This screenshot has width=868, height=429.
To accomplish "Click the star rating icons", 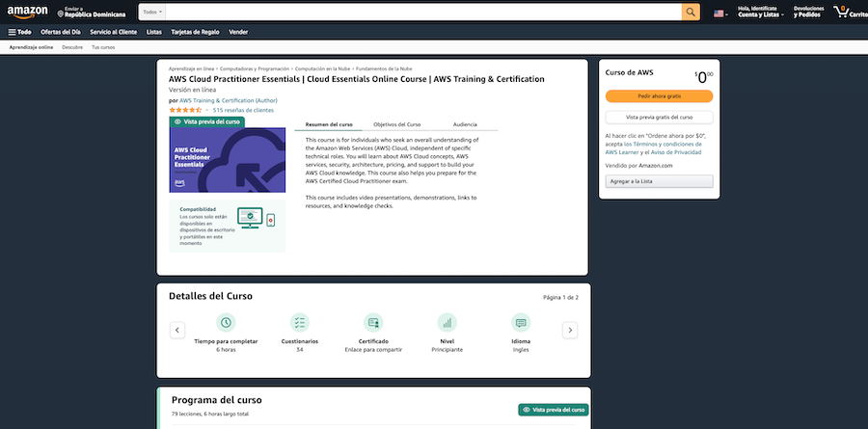I will pos(185,110).
